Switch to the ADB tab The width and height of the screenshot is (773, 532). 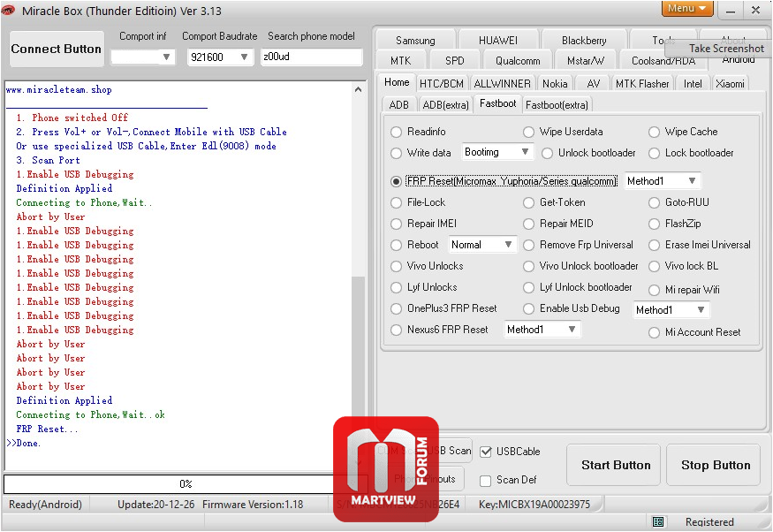pos(398,105)
